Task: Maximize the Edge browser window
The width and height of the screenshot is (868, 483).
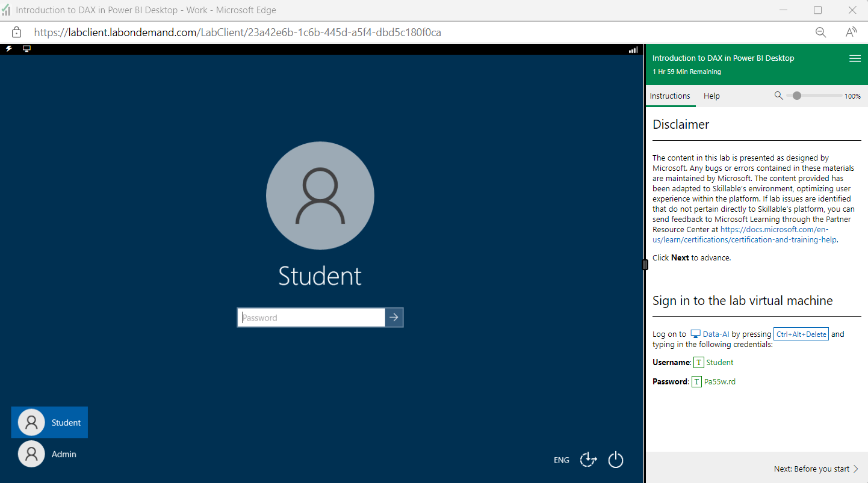Action: 817,10
